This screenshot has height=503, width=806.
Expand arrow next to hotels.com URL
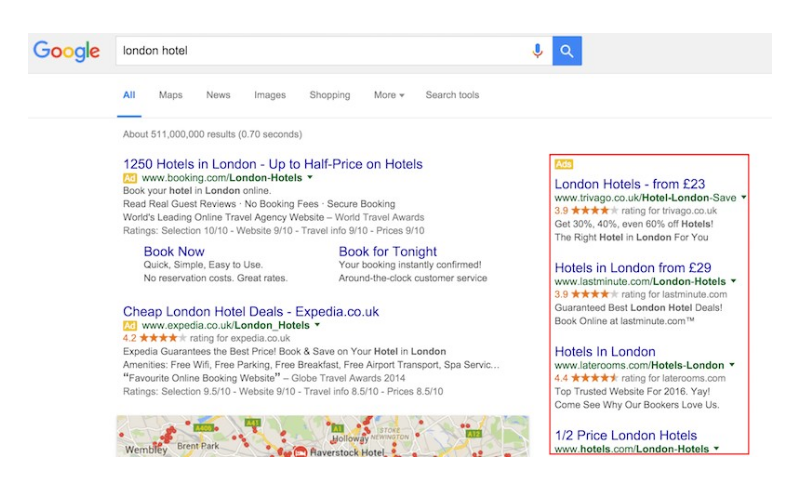[717, 449]
